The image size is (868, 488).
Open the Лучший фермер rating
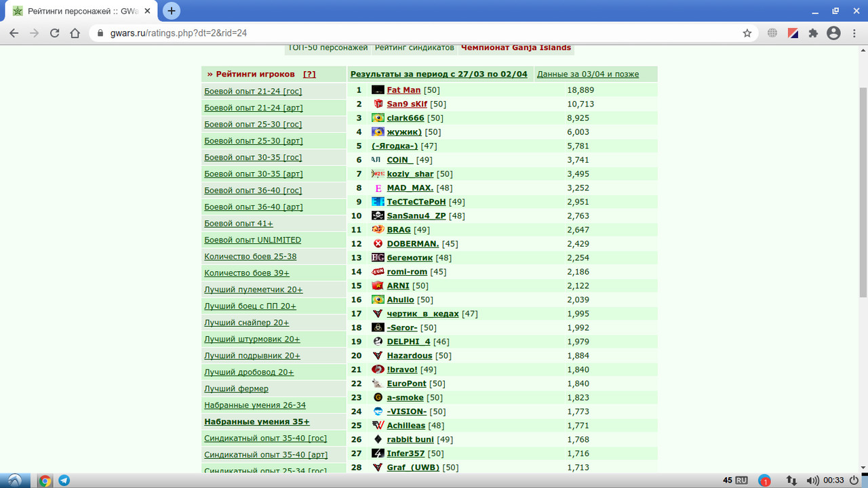pos(236,388)
